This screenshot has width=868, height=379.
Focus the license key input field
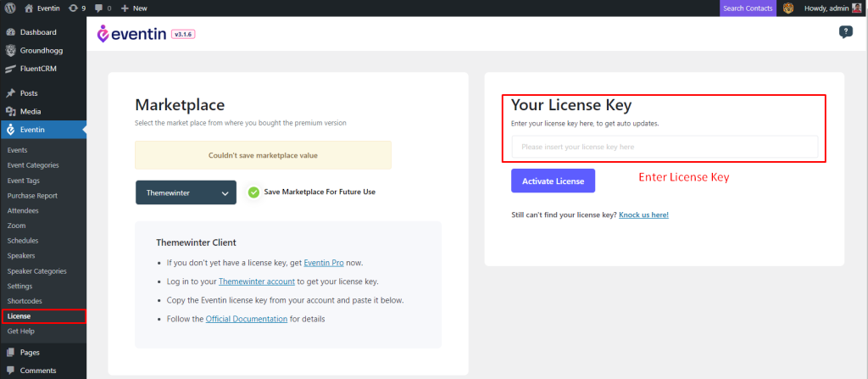tap(665, 147)
